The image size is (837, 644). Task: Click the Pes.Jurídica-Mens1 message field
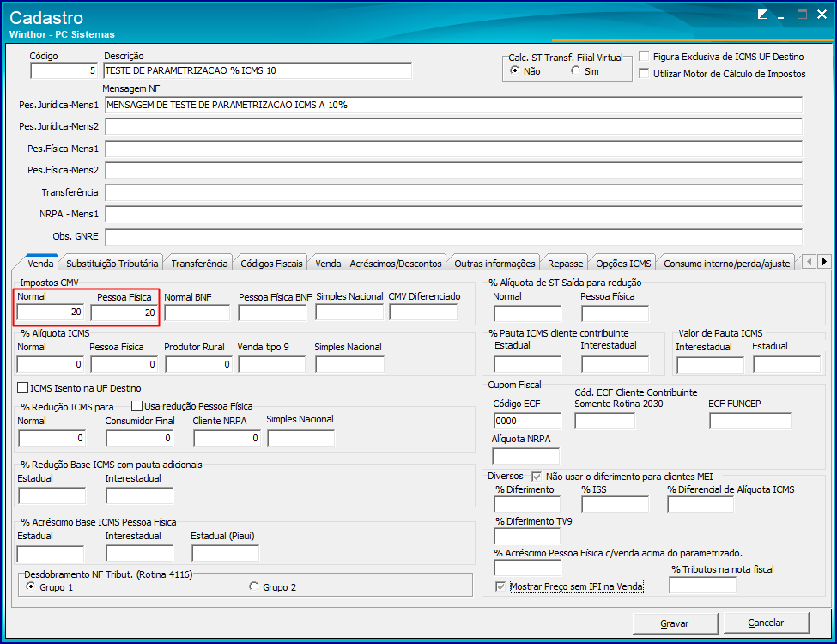point(454,105)
